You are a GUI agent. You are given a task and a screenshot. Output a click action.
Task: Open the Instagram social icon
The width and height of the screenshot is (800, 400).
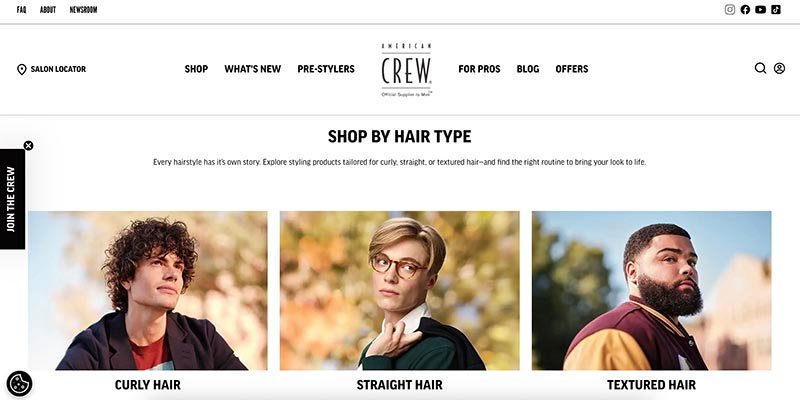730,10
